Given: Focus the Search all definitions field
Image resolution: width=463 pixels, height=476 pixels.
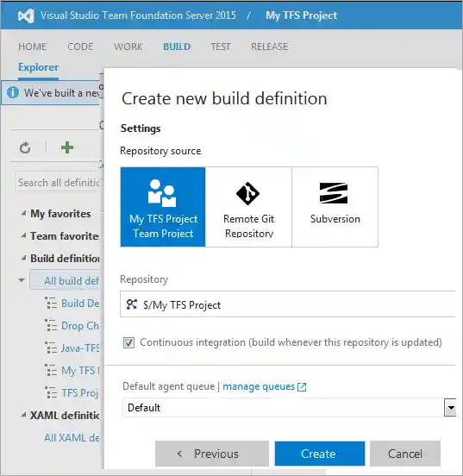Looking at the screenshot, I should [59, 183].
